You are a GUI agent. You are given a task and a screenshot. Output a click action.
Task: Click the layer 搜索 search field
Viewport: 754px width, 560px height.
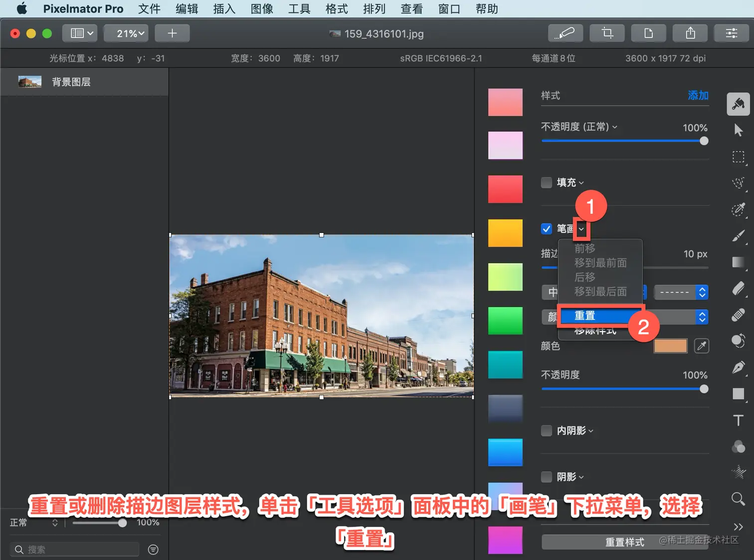pos(74,550)
